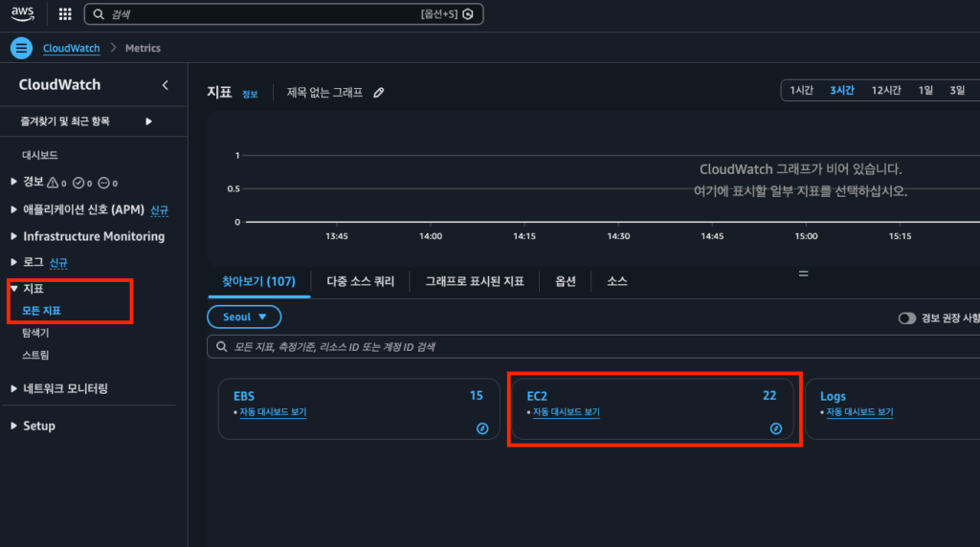Viewport: 980px width, 547px height.
Task: Toggle the hamburger navigation menu
Action: [21, 48]
